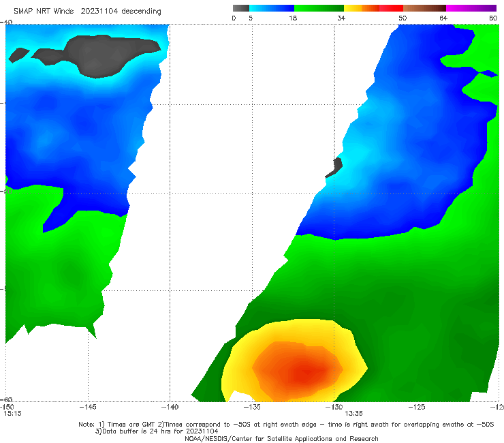Click the small dark gray patch near -130 longitude

click(334, 167)
